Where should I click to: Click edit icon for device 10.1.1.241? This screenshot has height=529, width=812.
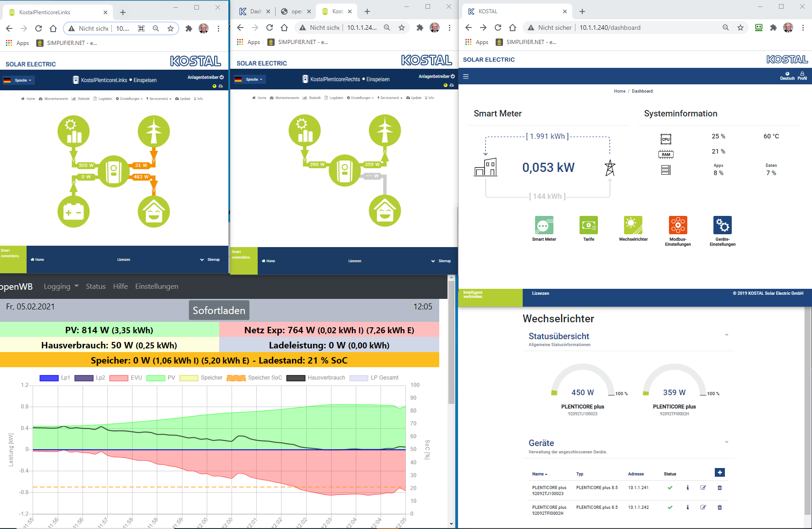click(x=703, y=488)
